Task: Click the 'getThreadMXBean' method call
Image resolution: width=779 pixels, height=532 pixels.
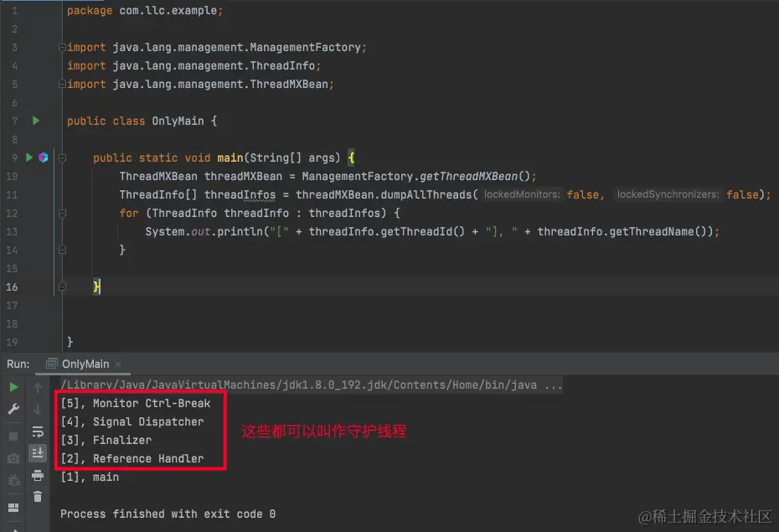Action: 468,176
